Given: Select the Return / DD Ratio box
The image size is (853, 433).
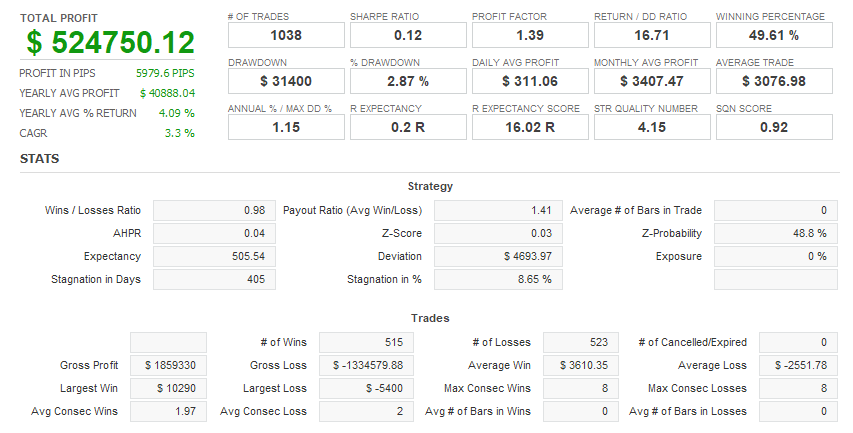Looking at the screenshot, I should pyautogui.click(x=652, y=36).
